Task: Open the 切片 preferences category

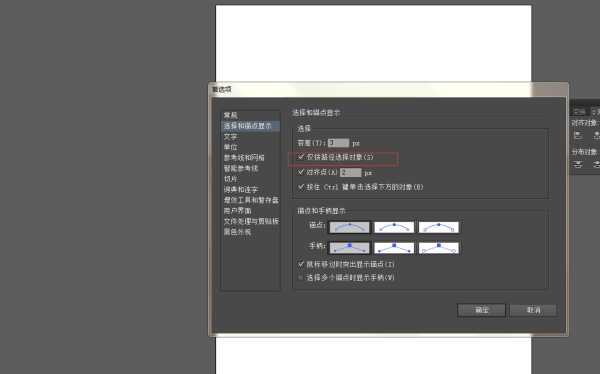Action: (x=231, y=179)
